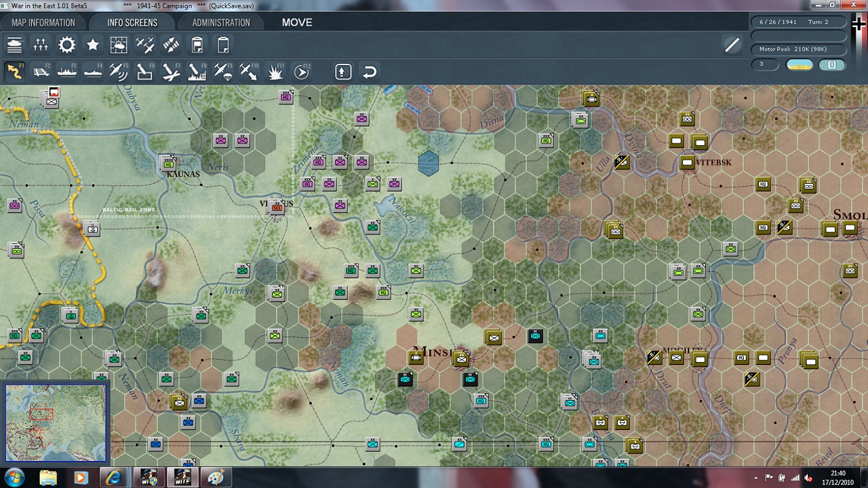Open the victory star screen
This screenshot has height=488, width=868.
[x=93, y=45]
